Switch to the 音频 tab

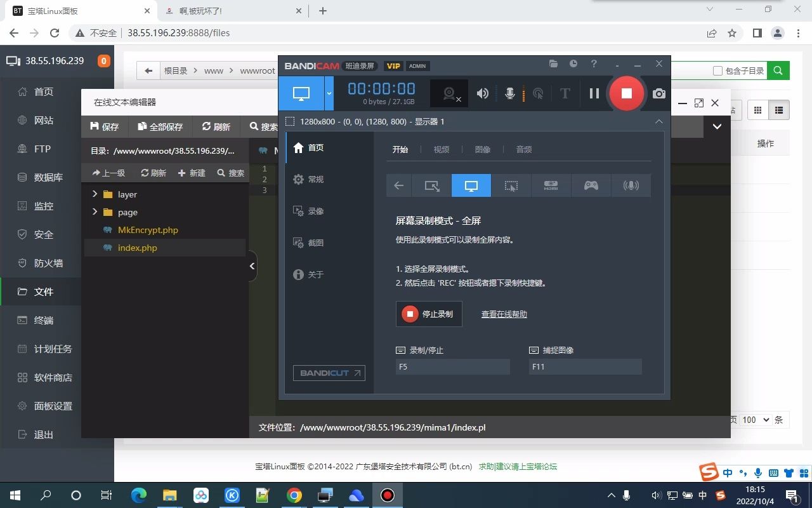point(524,149)
